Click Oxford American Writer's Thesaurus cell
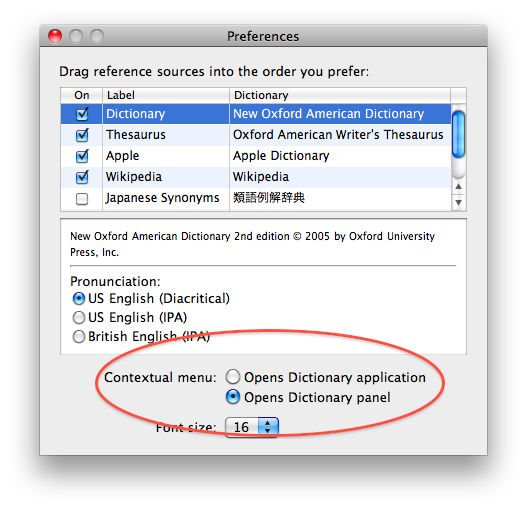 338,135
